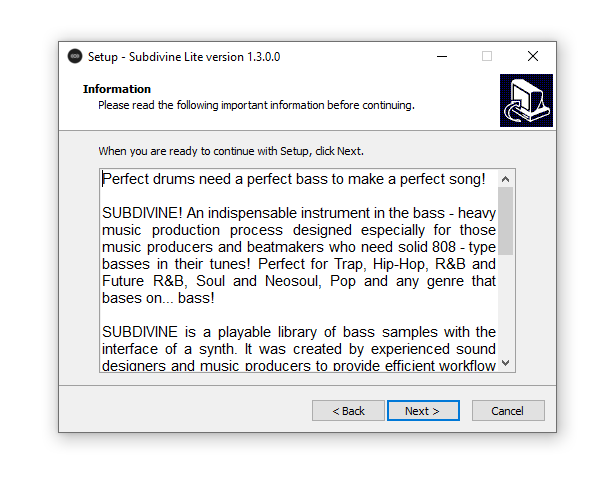The height and width of the screenshot is (497, 613).
Task: Click the scrollbar up arrow
Action: [x=505, y=179]
